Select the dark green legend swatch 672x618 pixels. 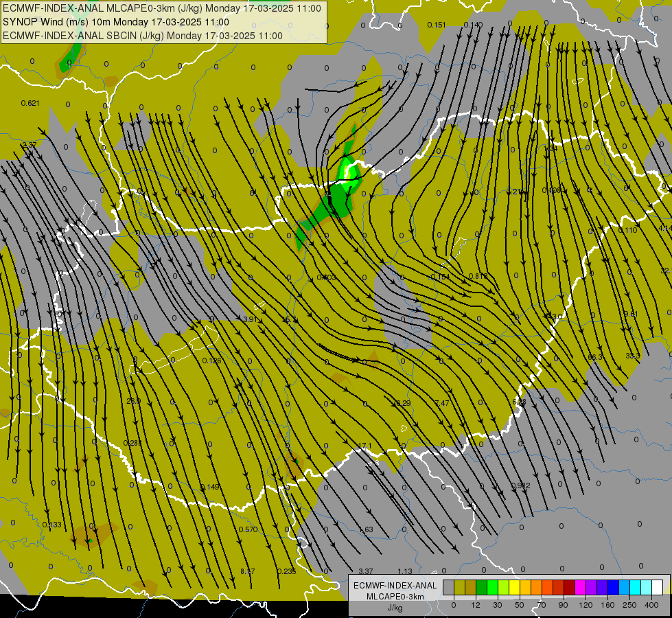[x=481, y=588]
